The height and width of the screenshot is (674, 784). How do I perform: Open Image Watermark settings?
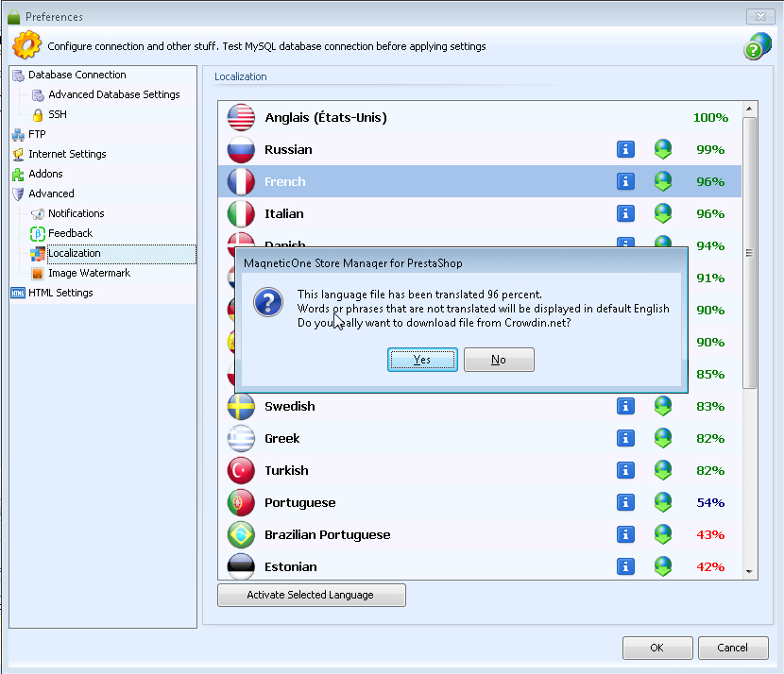[89, 274]
